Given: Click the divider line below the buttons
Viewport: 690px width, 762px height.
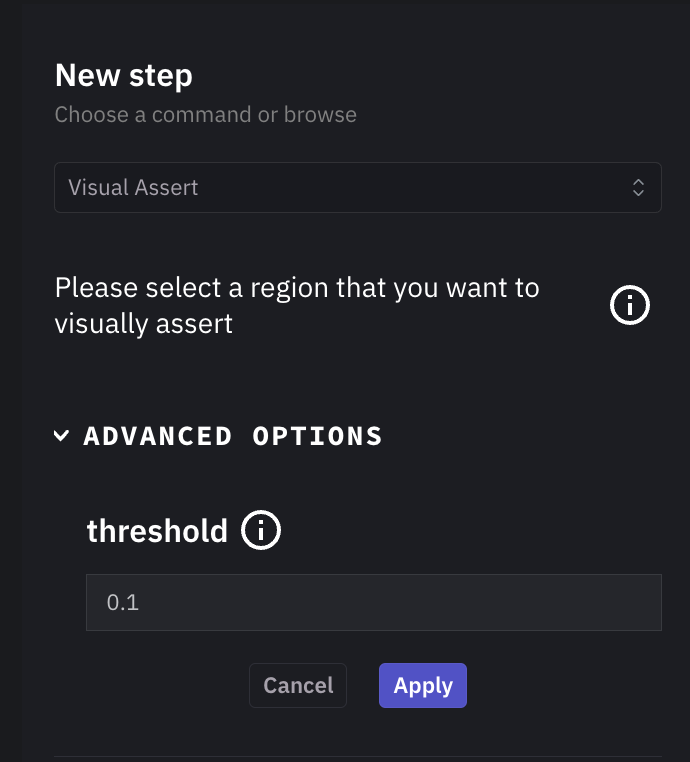Looking at the screenshot, I should 357,757.
